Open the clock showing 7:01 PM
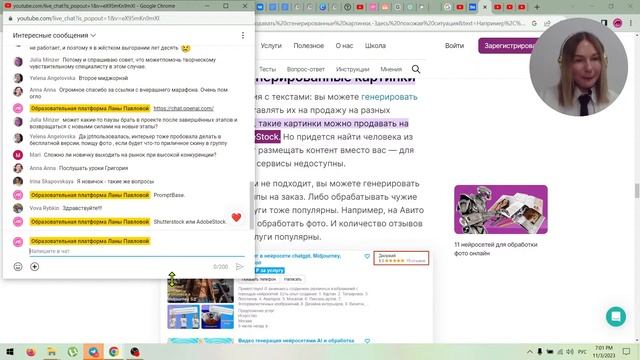640x360 pixels. point(604,351)
